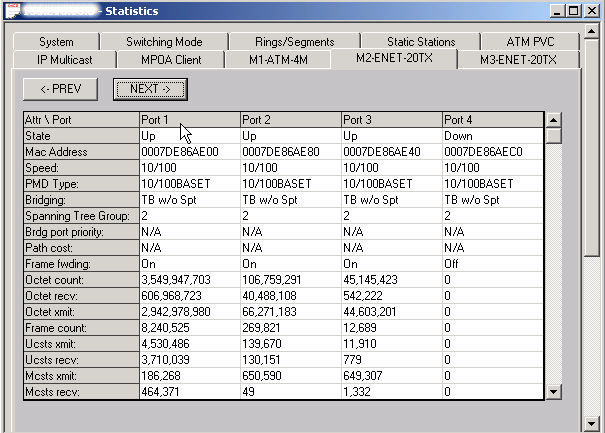The width and height of the screenshot is (605, 433).
Task: Go to the ATM PVC tab
Action: tap(530, 42)
